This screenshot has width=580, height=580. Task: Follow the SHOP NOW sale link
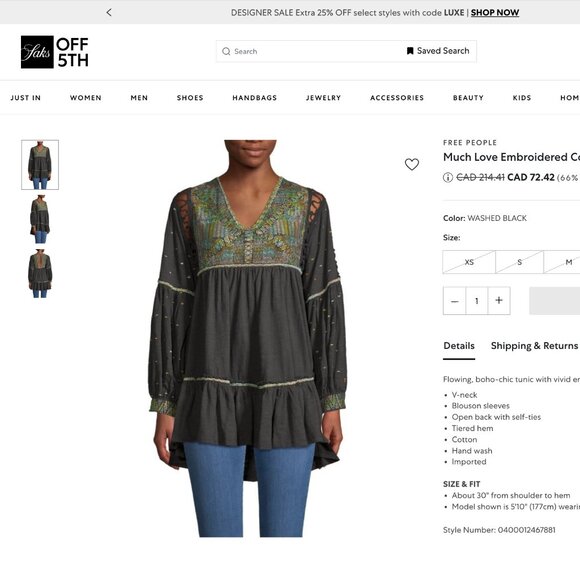[x=495, y=13]
